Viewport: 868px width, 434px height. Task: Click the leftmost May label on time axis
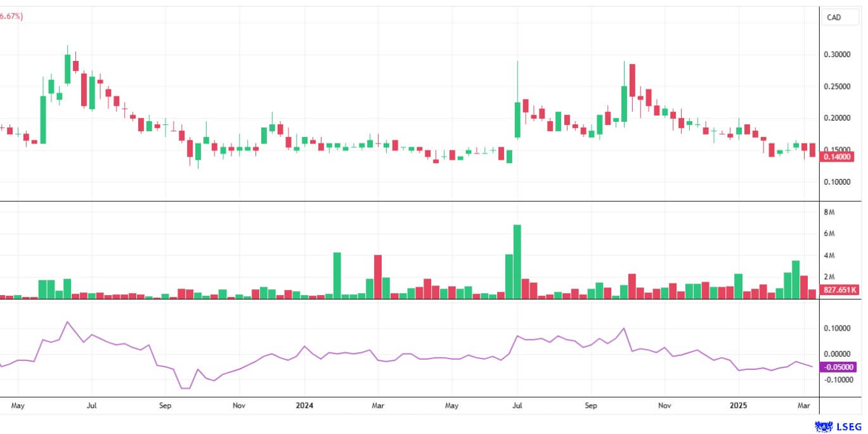click(x=18, y=405)
